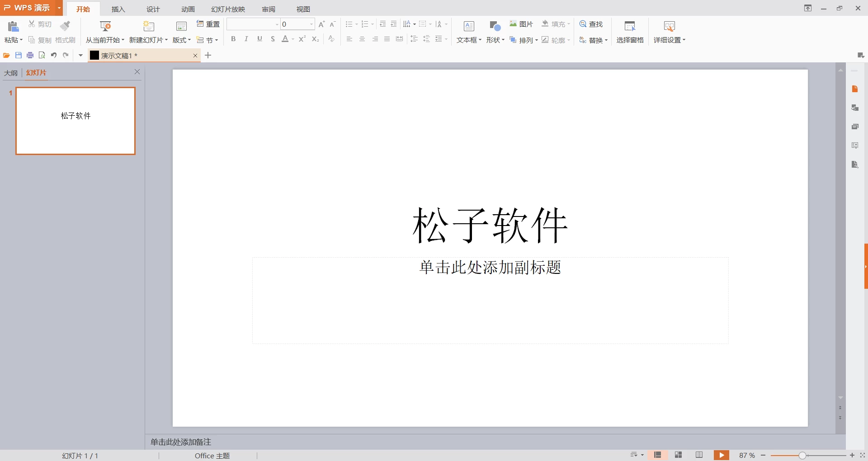Viewport: 868px width, 461px height.
Task: Open the 选择窗格 selection pane
Action: [630, 32]
